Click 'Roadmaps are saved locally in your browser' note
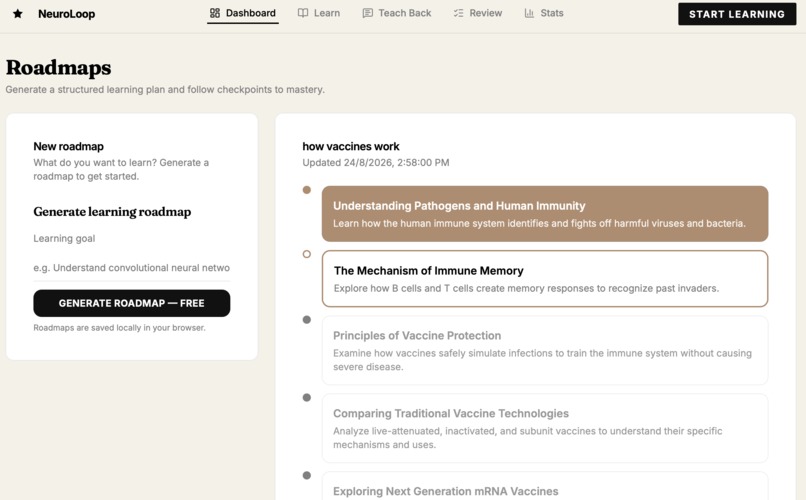The image size is (806, 500). [x=119, y=328]
